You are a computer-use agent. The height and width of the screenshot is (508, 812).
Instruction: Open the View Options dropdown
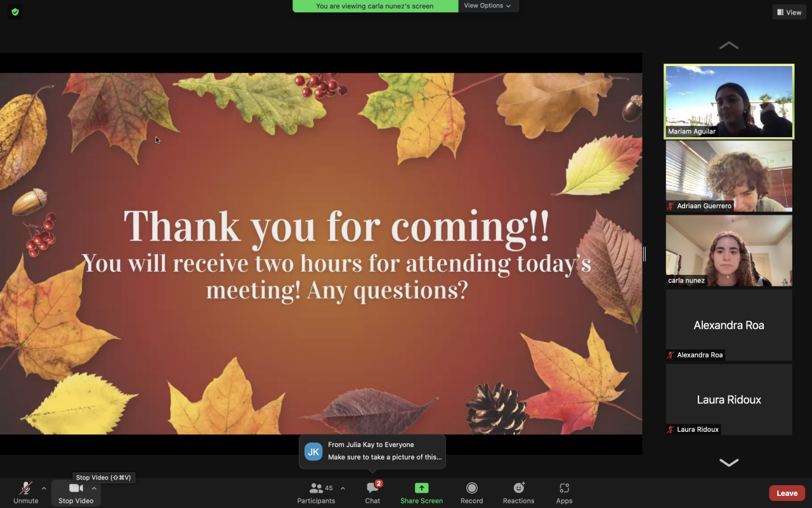pyautogui.click(x=488, y=6)
